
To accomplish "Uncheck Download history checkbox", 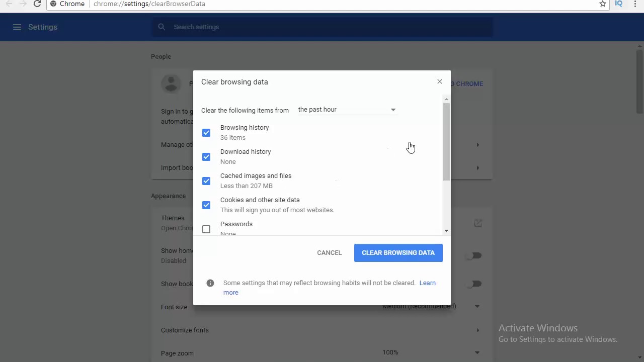I will (206, 157).
